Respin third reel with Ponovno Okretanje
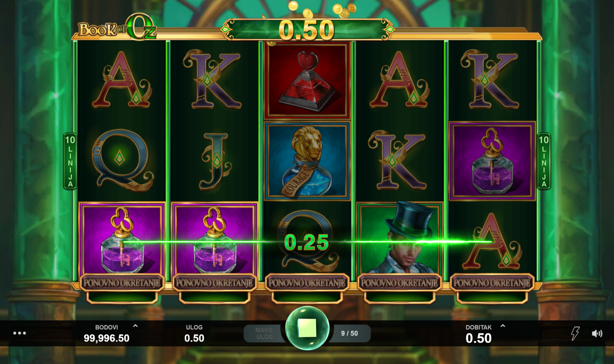The image size is (614, 364). [307, 283]
